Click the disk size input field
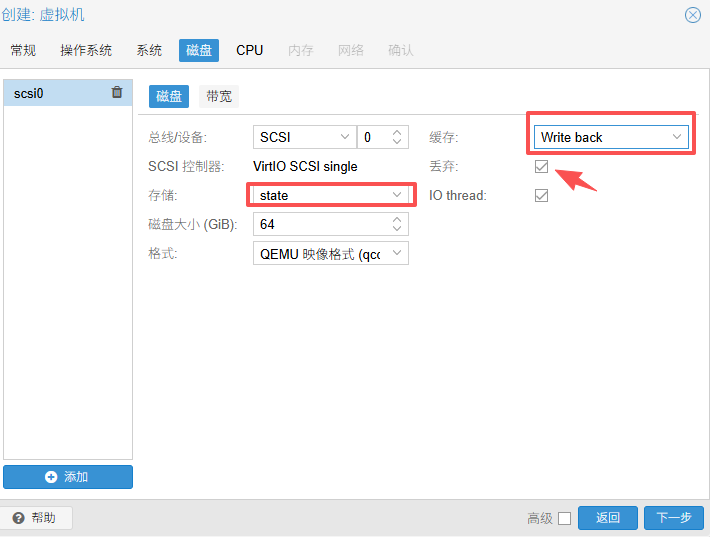710x537 pixels. click(318, 224)
